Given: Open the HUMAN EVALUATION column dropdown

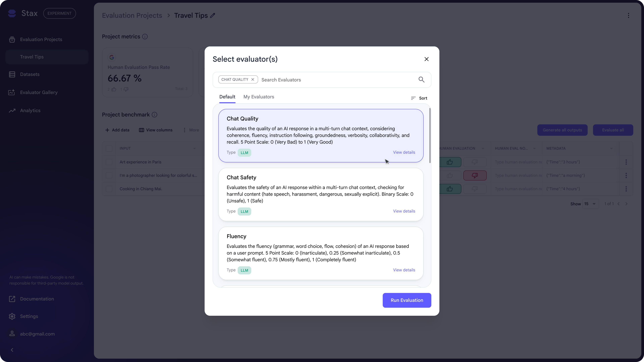Looking at the screenshot, I should coord(483,149).
